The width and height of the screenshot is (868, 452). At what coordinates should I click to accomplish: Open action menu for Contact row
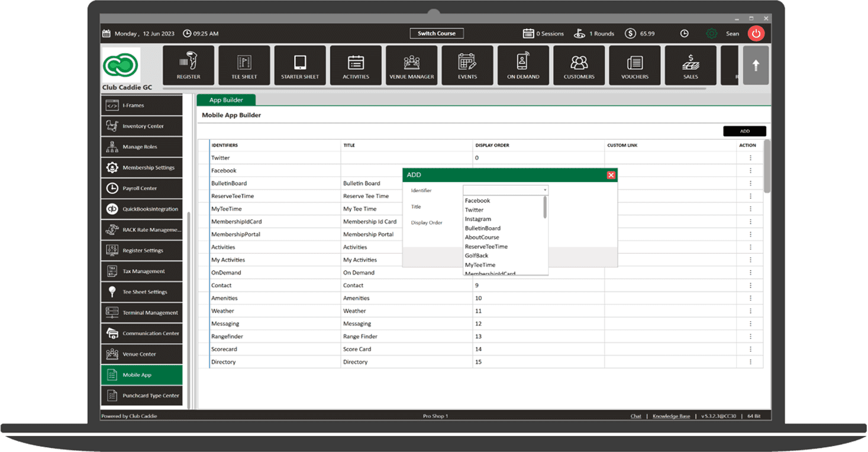[750, 285]
